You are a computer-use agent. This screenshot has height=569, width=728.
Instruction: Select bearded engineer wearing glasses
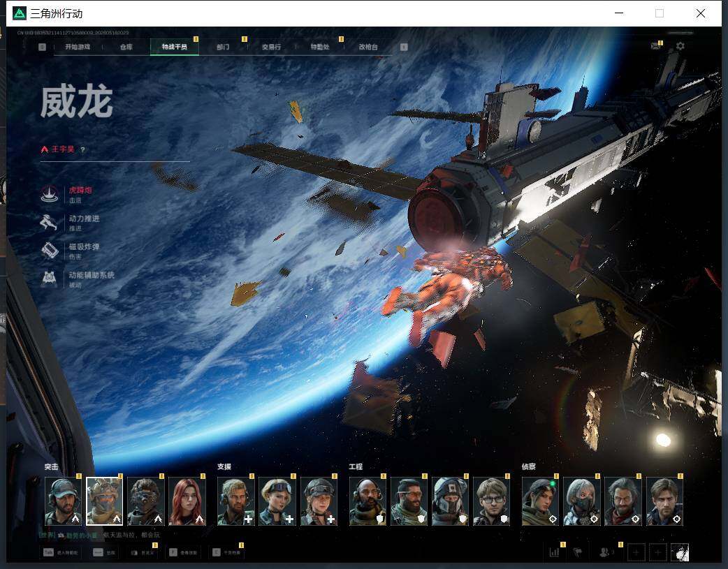pos(409,501)
